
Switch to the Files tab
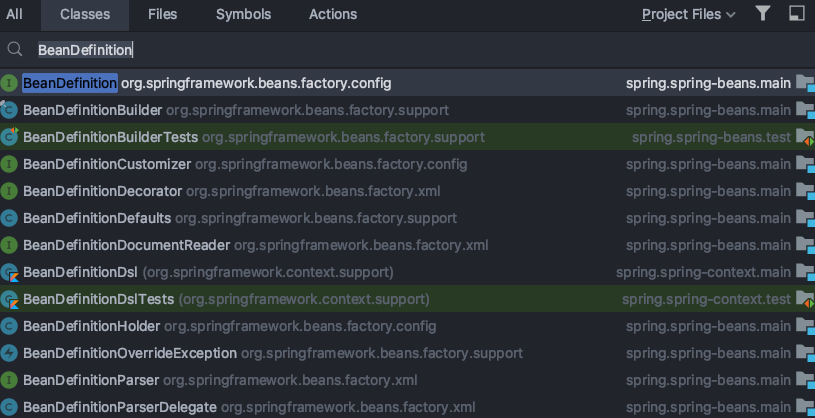pos(162,14)
